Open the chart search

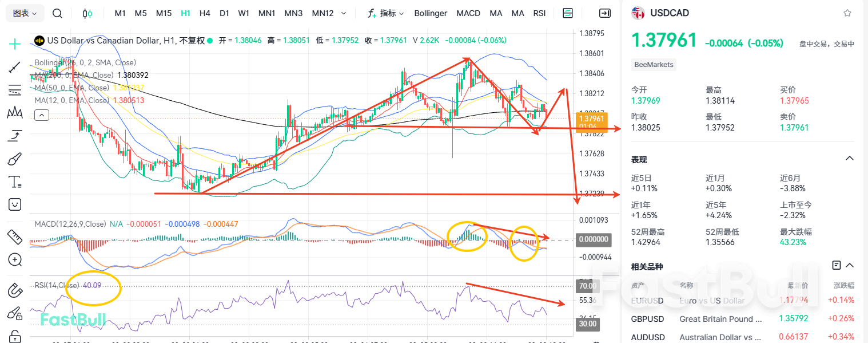click(x=57, y=13)
